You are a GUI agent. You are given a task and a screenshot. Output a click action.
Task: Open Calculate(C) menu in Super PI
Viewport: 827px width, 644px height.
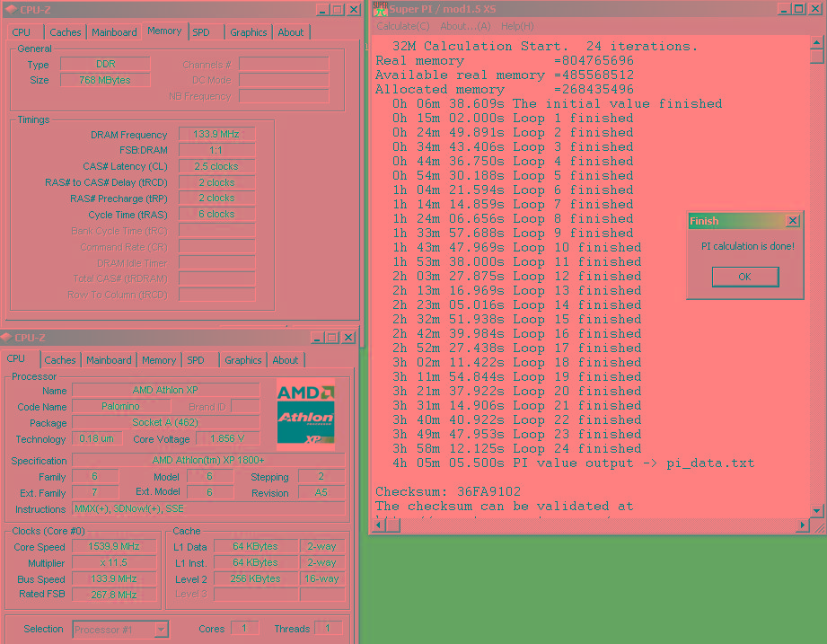tap(403, 26)
